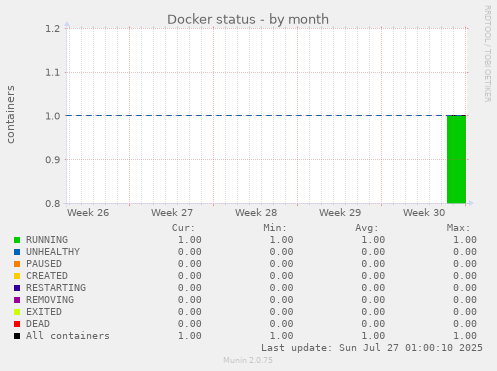The height and width of the screenshot is (371, 497).
Task: Click the black All containers legend swatch
Action: point(17,336)
